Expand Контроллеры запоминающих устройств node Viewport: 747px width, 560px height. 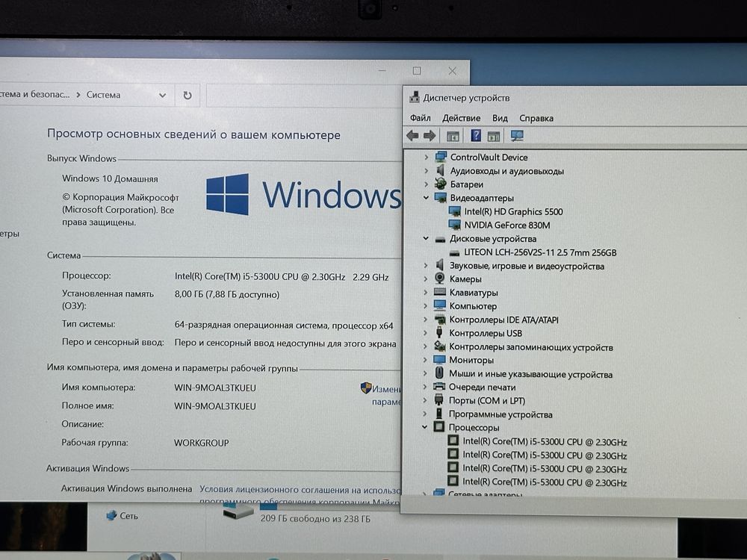426,346
